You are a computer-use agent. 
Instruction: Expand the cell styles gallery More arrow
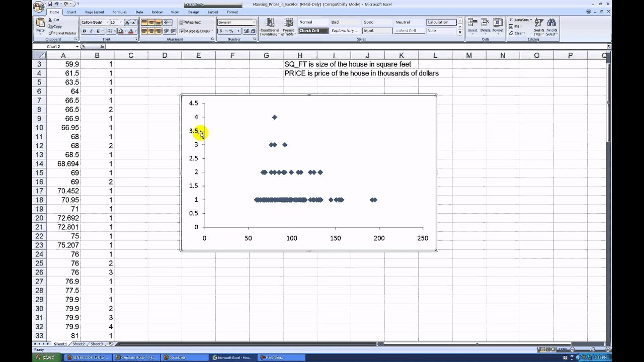pos(460,33)
